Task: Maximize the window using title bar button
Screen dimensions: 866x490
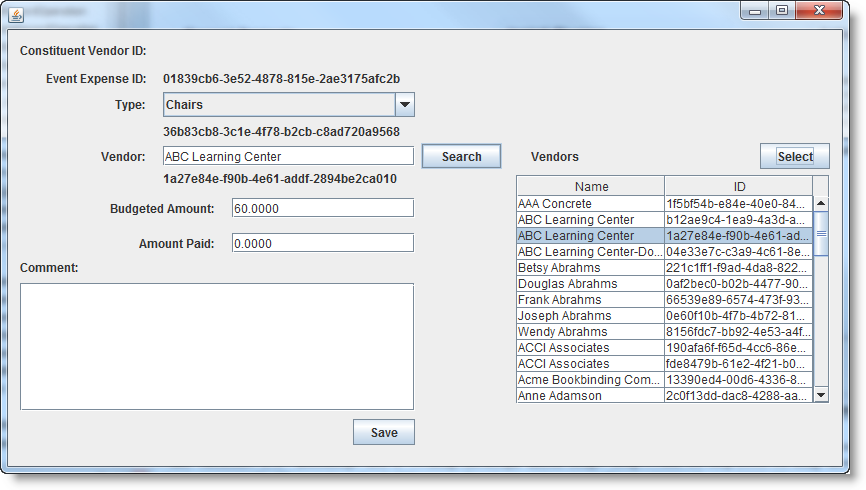Action: point(782,10)
